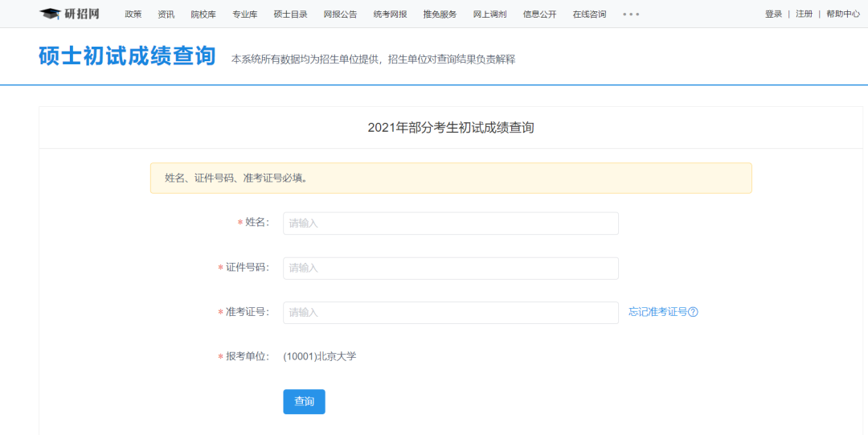
Task: Click the 研招网 graduation cap logo
Action: pos(70,14)
